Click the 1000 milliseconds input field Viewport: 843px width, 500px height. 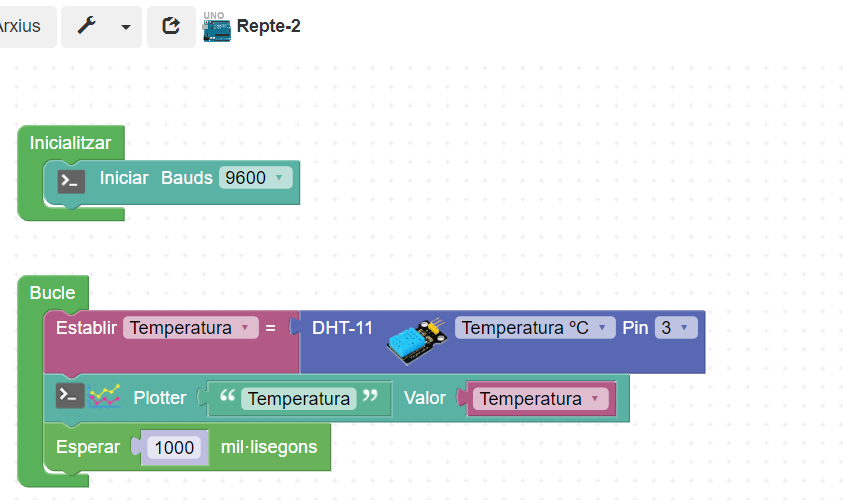coord(175,448)
